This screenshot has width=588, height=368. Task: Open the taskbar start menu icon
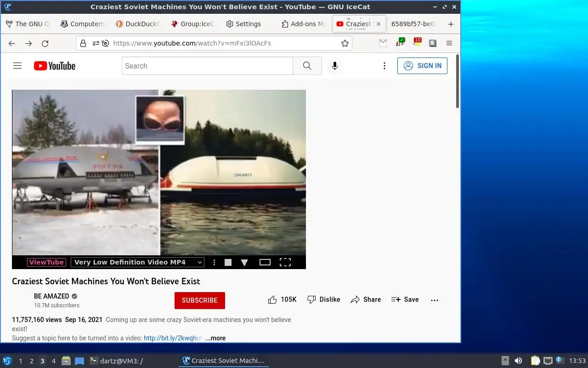(x=7, y=361)
